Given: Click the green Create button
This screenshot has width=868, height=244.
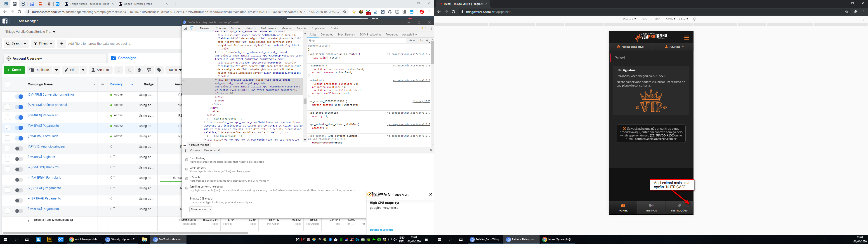Looking at the screenshot, I should click(14, 70).
